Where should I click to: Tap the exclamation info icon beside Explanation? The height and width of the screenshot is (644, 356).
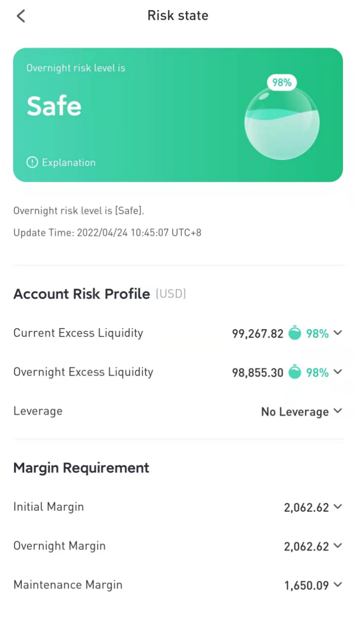(x=32, y=163)
